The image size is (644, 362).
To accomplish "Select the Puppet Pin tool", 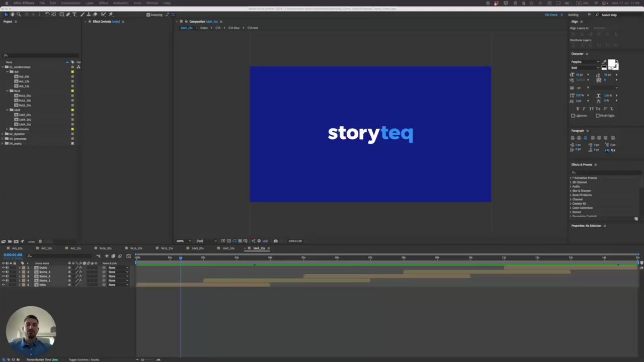I will click(111, 15).
